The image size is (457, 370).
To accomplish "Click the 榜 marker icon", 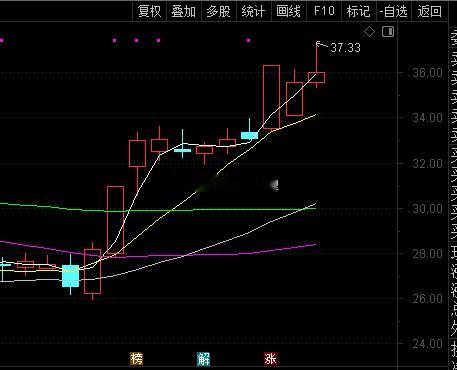I will click(x=137, y=359).
